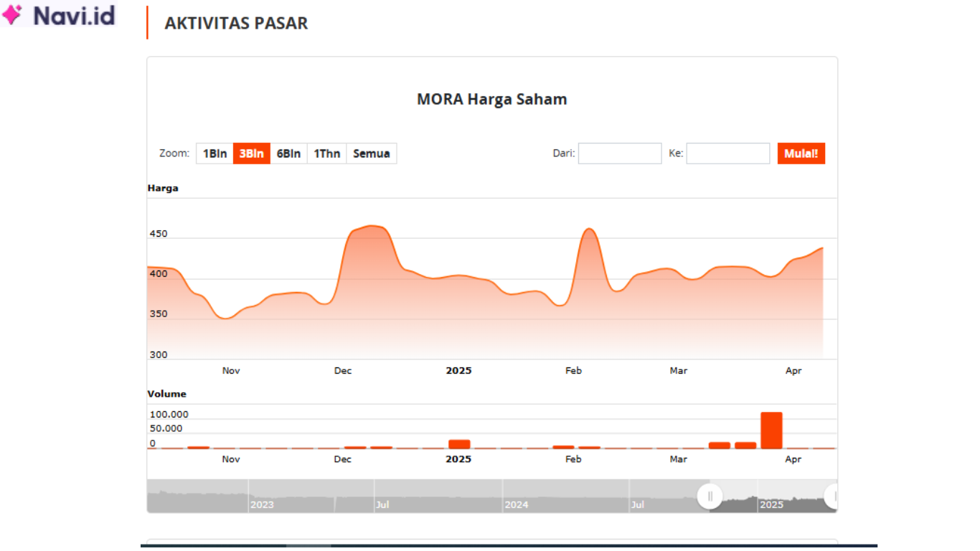
Task: Click the Zoom: label
Action: [x=174, y=154]
